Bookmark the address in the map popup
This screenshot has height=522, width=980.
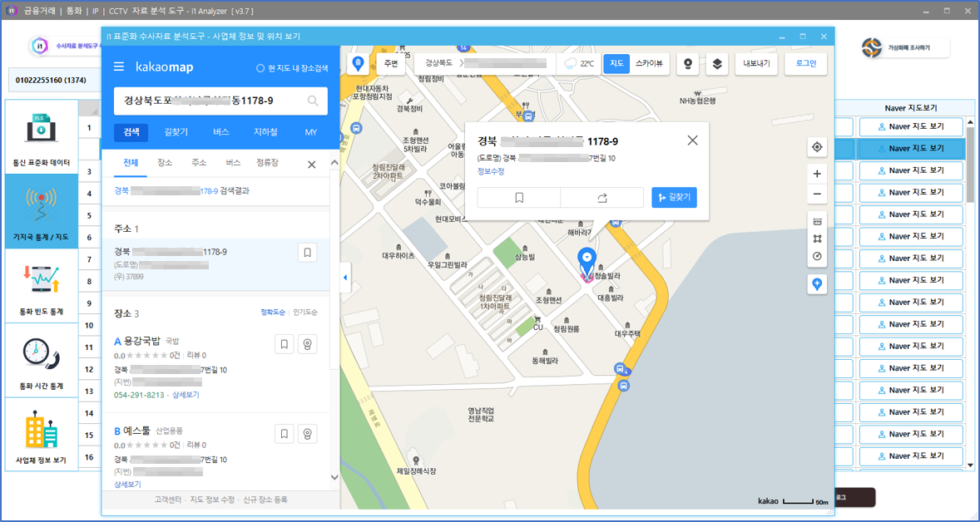point(519,197)
